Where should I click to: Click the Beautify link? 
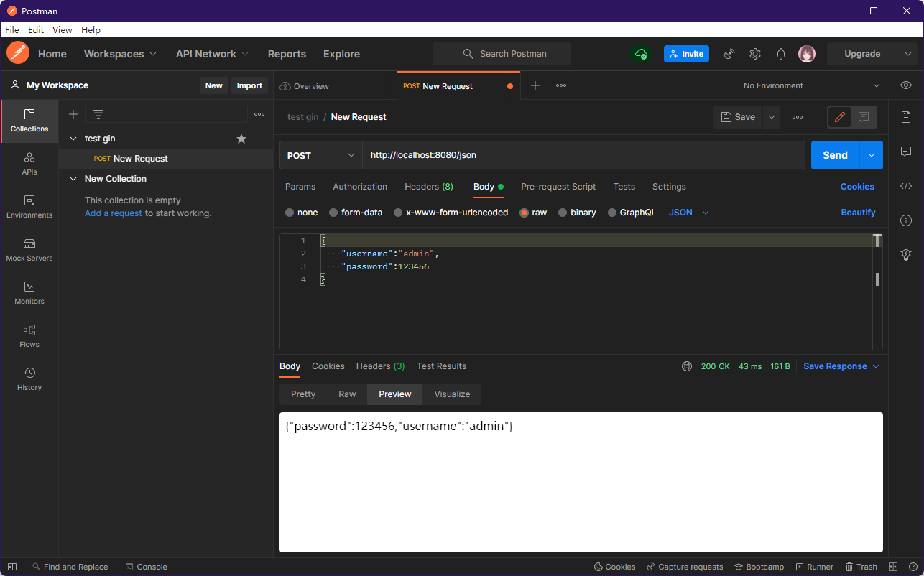point(858,213)
